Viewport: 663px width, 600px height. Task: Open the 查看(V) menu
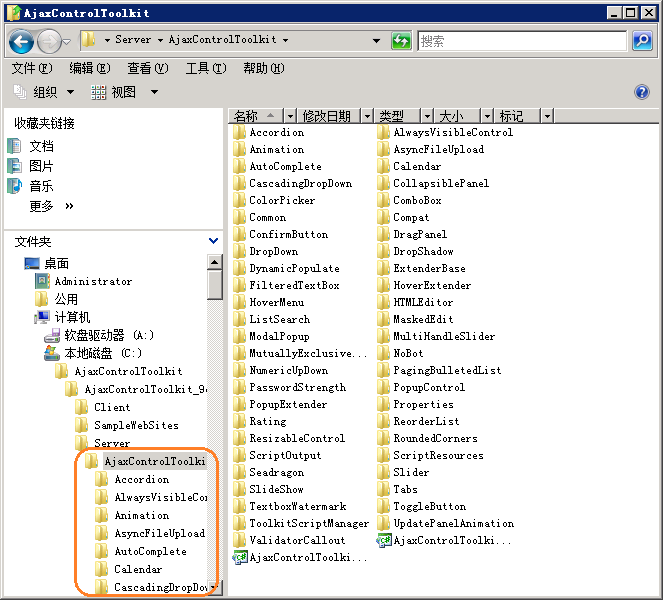pyautogui.click(x=148, y=68)
